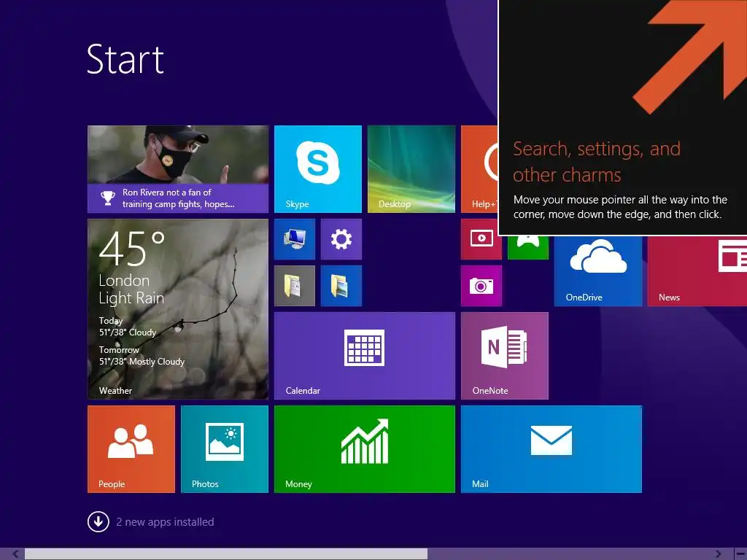Click the '2 new apps installed' text
The height and width of the screenshot is (560, 747).
point(165,522)
